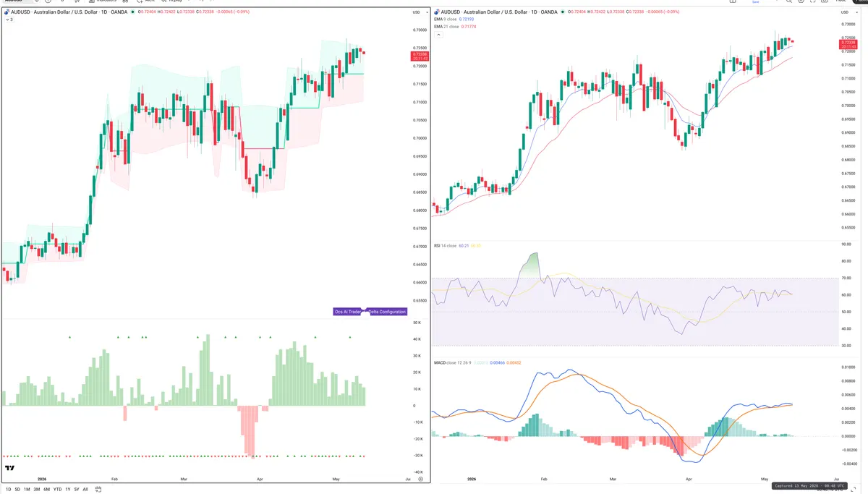Click the Ocs AI Trader label
This screenshot has width=868, height=494.
point(348,312)
